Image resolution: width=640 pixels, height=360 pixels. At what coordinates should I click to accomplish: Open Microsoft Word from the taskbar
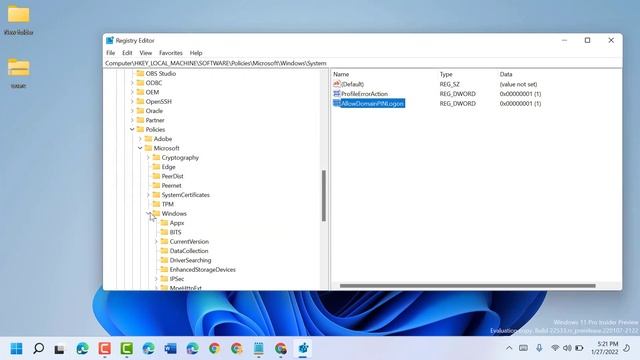click(170, 349)
